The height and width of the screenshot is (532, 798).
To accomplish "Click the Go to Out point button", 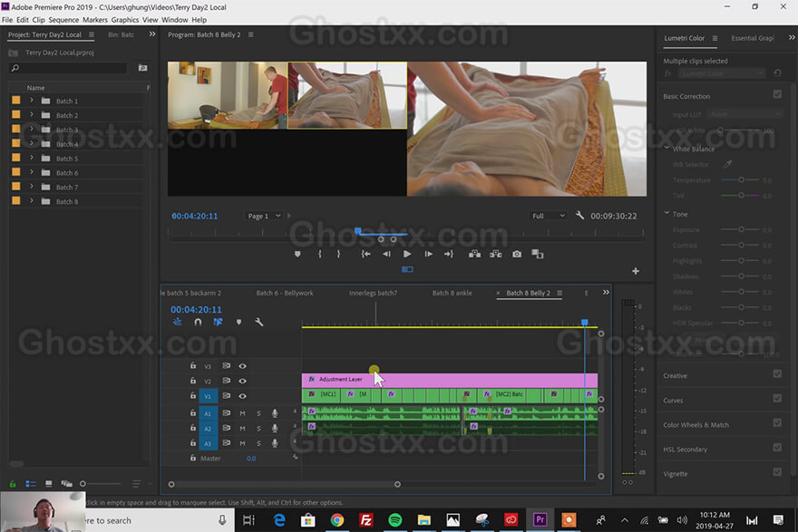I will pyautogui.click(x=448, y=254).
